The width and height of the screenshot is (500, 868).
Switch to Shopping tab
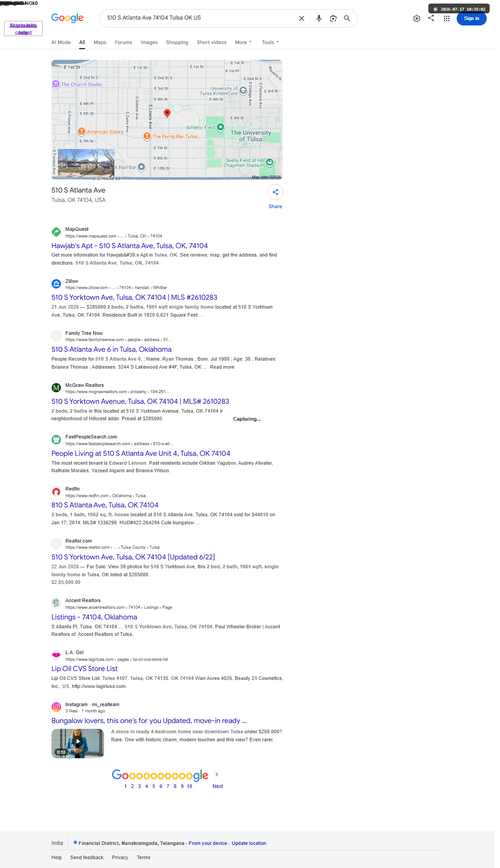(177, 42)
